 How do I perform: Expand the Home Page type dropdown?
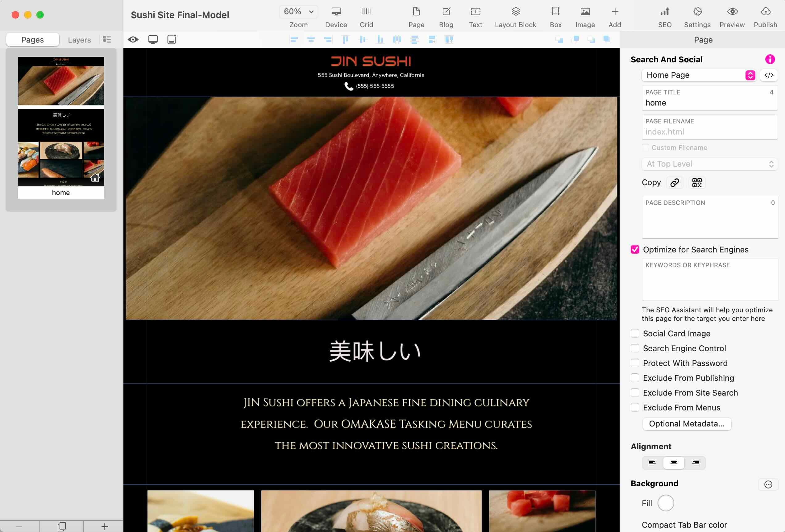point(750,75)
